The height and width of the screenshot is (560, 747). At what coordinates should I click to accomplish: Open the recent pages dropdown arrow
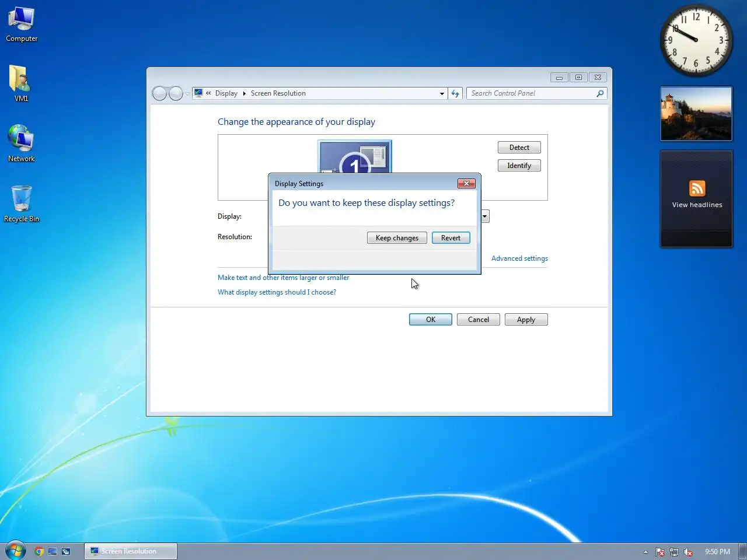pyautogui.click(x=187, y=93)
